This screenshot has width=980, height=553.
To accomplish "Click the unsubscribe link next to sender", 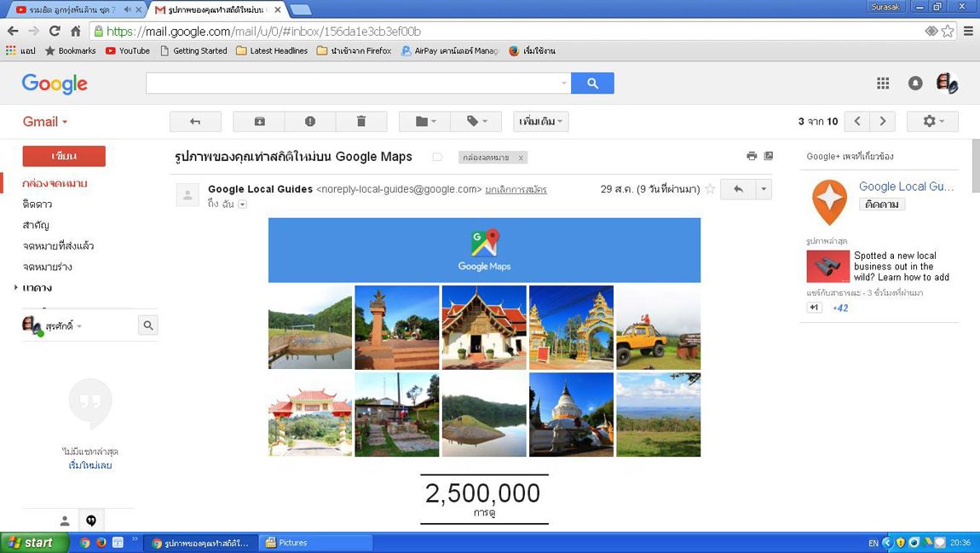I will pyautogui.click(x=516, y=189).
